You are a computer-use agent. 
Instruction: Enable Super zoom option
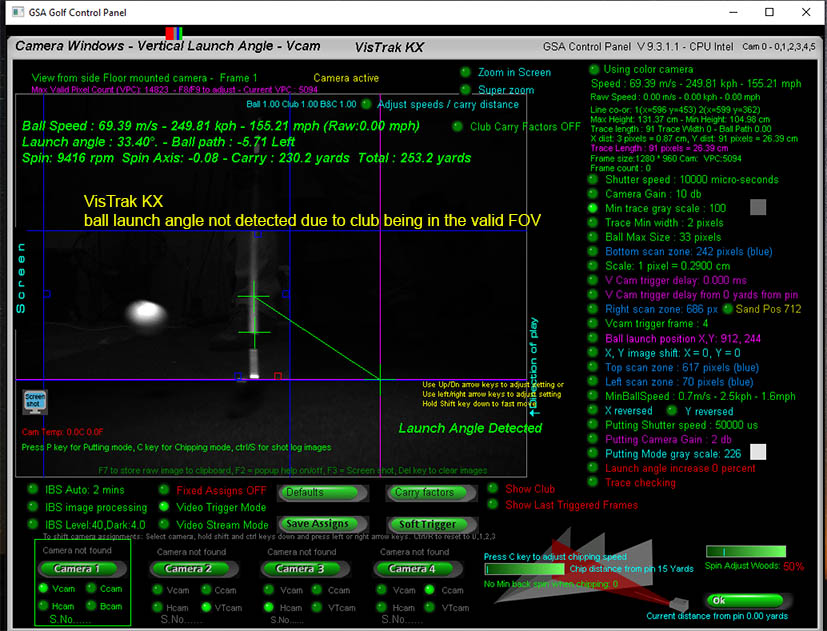(465, 90)
